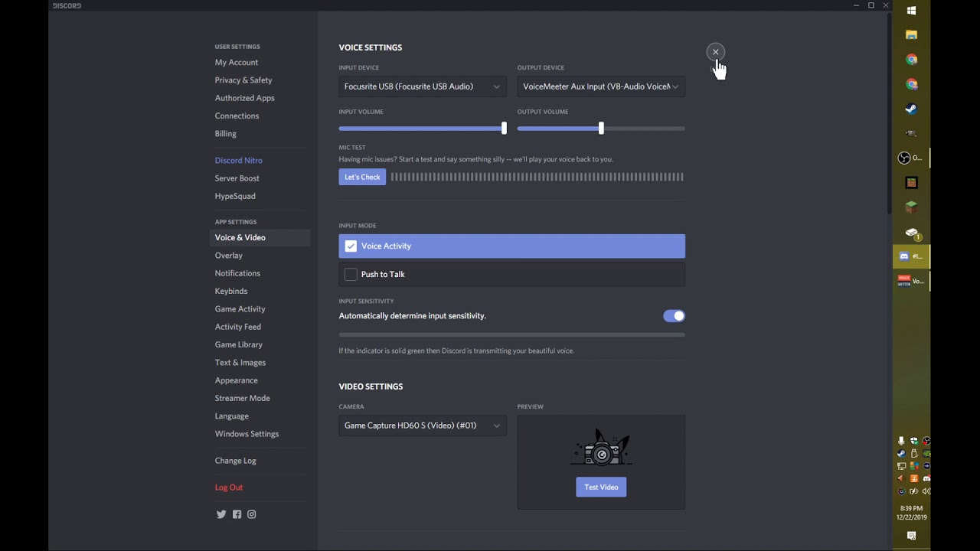980x551 pixels.
Task: Open the speaker volume tray icon
Action: click(926, 491)
